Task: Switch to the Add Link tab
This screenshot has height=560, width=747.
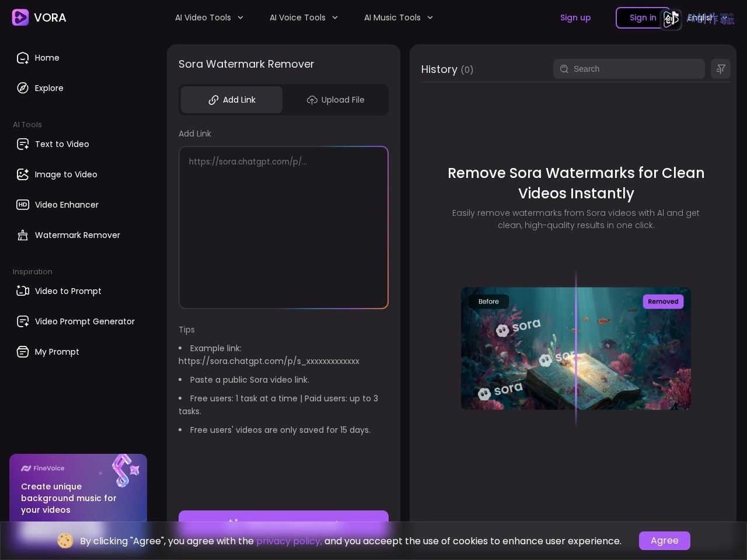Action: coord(232,100)
